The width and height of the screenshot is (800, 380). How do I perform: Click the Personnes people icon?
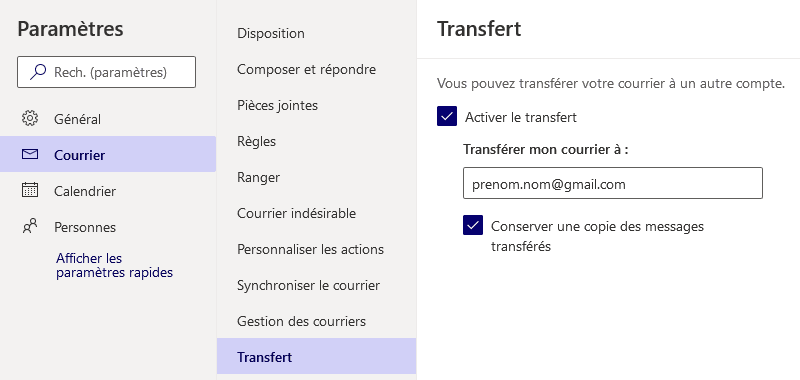(30, 226)
